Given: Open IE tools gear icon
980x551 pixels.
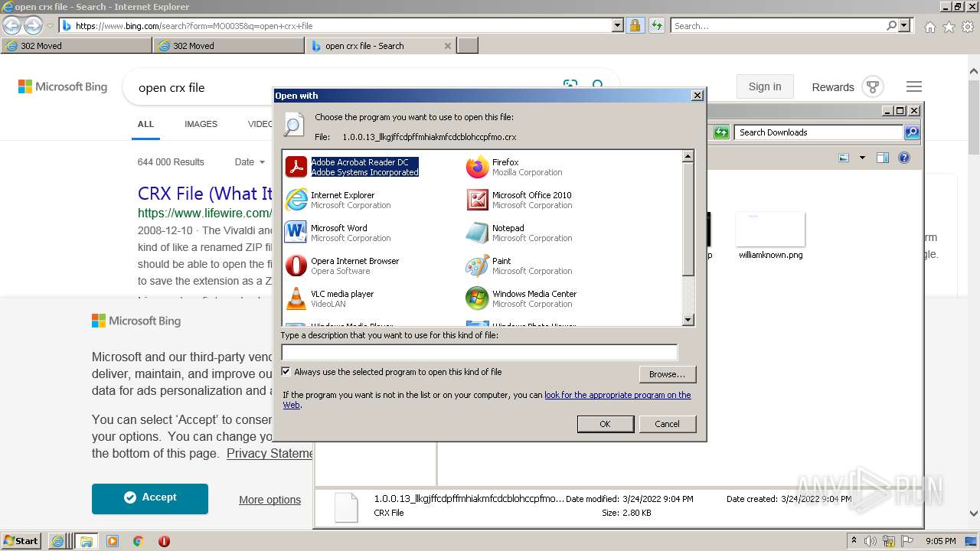Looking at the screenshot, I should tap(968, 27).
